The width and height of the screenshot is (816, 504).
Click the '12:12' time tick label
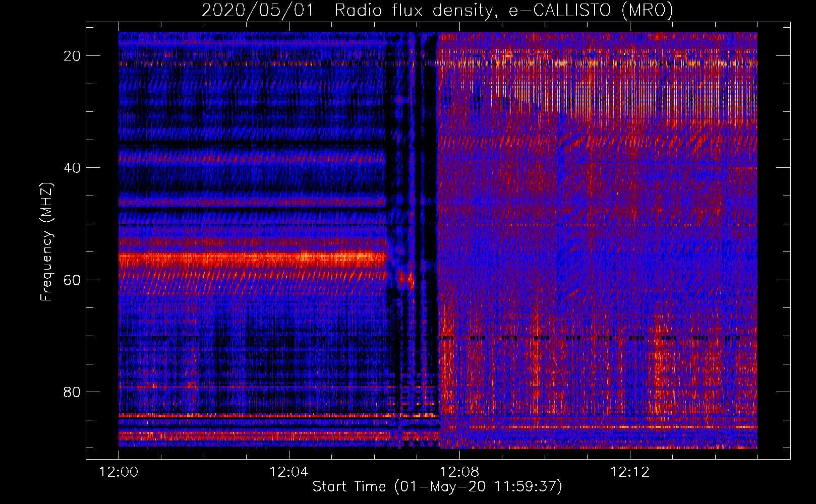[630, 472]
